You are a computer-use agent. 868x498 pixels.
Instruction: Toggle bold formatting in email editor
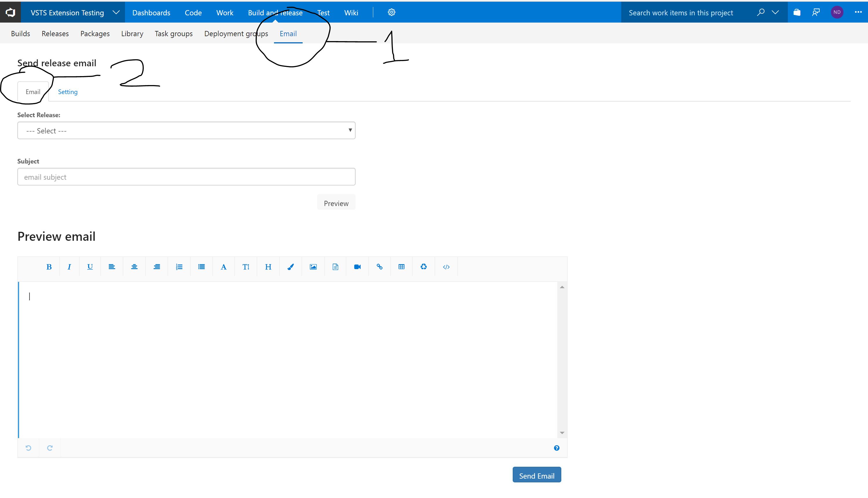(x=49, y=267)
